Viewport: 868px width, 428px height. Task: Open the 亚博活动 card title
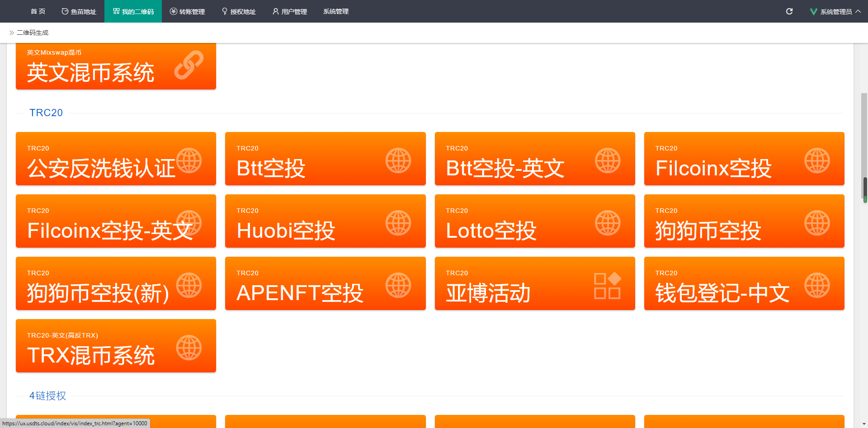coord(488,293)
